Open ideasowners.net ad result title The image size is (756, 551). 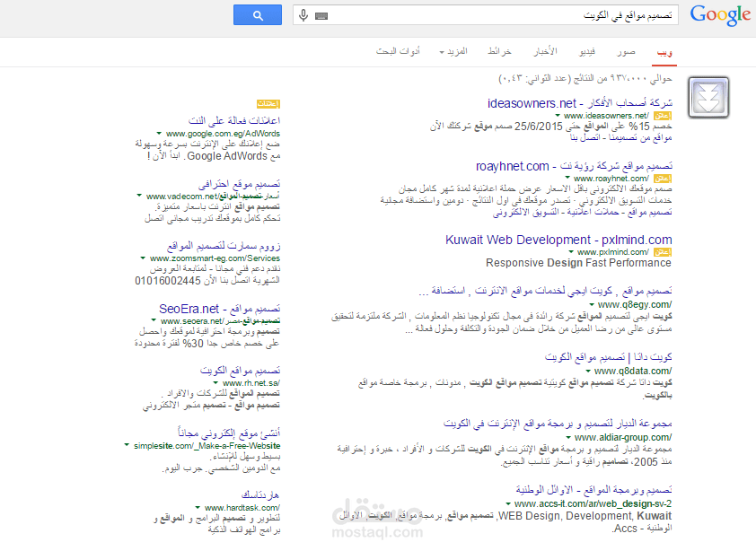pyautogui.click(x=579, y=103)
